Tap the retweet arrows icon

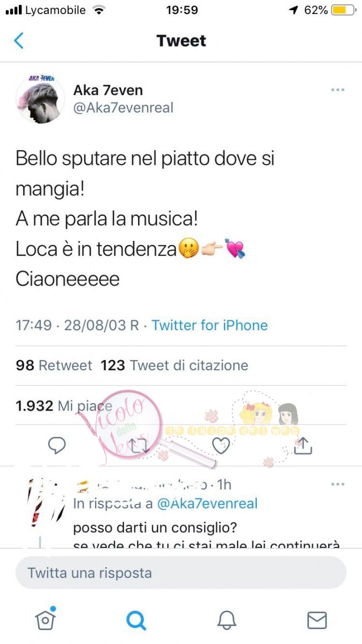138,445
